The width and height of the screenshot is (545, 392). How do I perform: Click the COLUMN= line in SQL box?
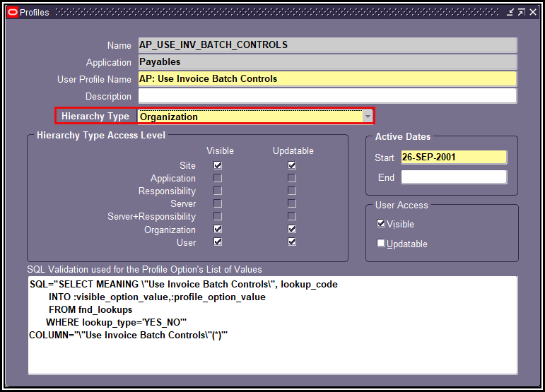pyautogui.click(x=128, y=335)
